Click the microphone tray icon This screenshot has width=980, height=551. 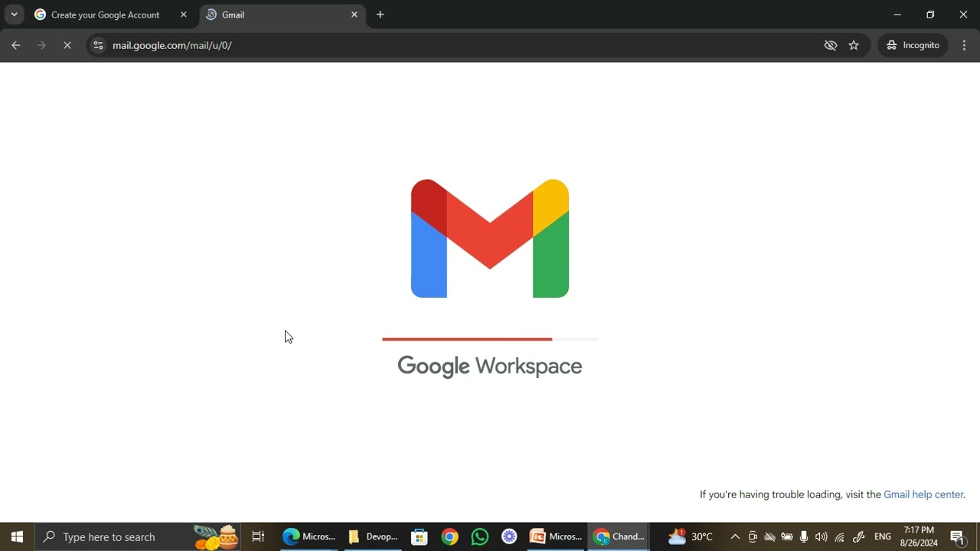coord(804,536)
